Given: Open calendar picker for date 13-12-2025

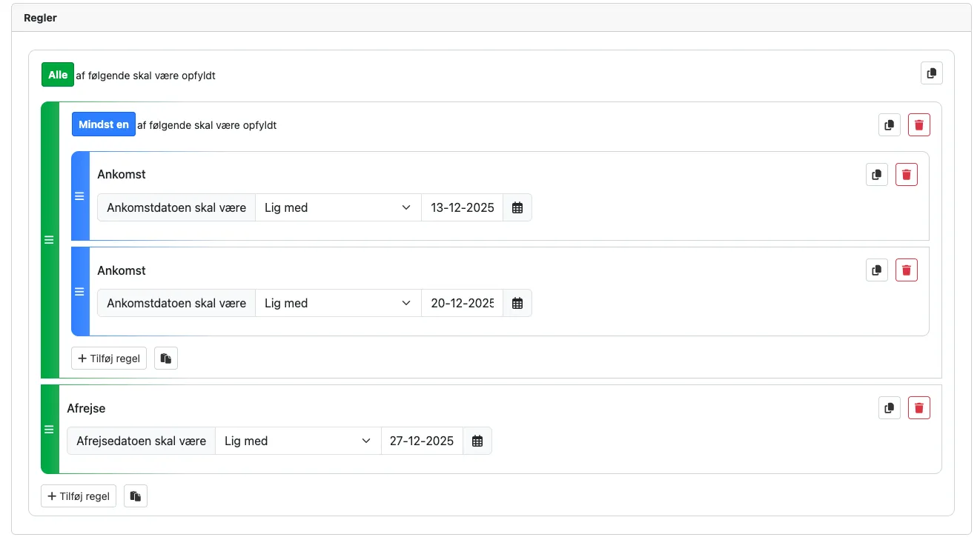Looking at the screenshot, I should pyautogui.click(x=517, y=208).
